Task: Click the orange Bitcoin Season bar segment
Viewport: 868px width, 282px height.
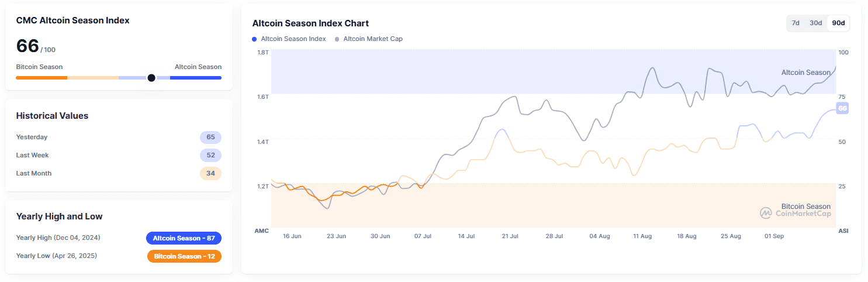Action: coord(42,78)
